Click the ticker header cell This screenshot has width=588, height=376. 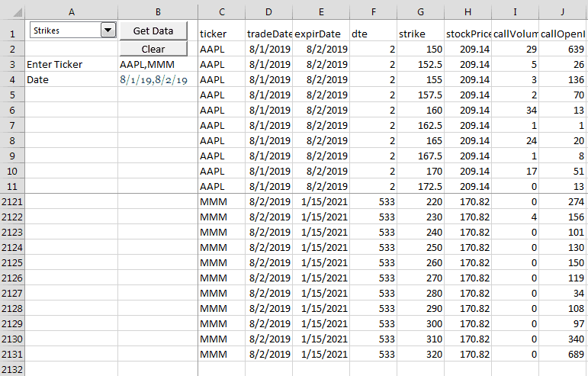click(x=222, y=34)
